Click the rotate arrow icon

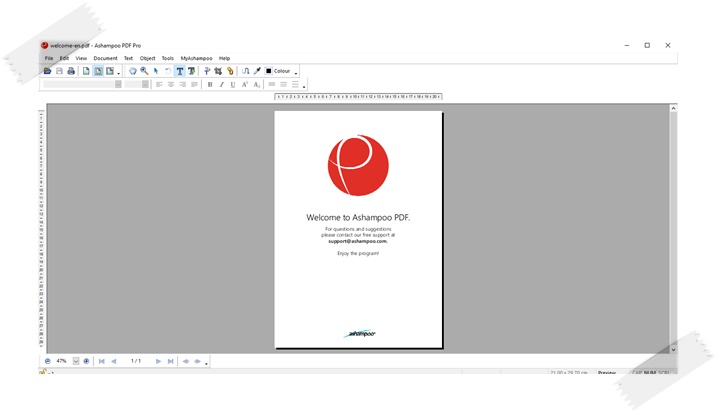coord(168,71)
